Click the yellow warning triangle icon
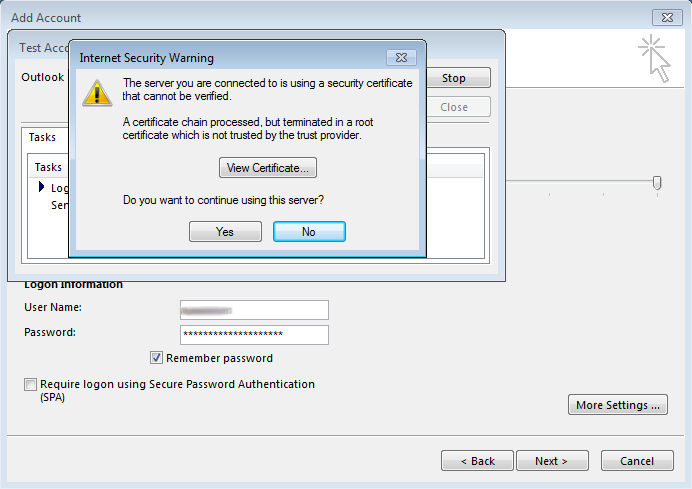The width and height of the screenshot is (692, 489). click(x=97, y=92)
